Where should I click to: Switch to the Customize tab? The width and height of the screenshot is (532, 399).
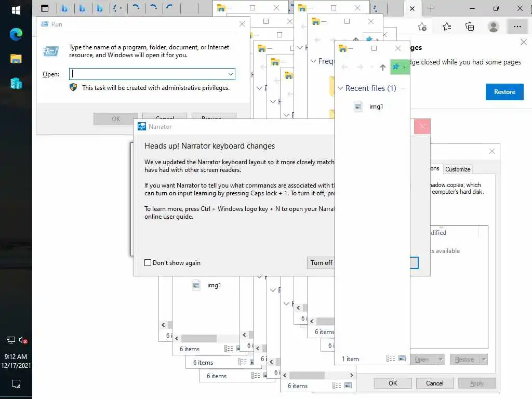tap(458, 169)
